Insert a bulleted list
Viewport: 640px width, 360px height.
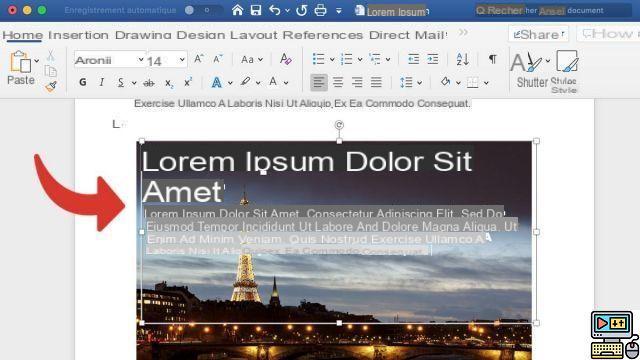(318, 60)
